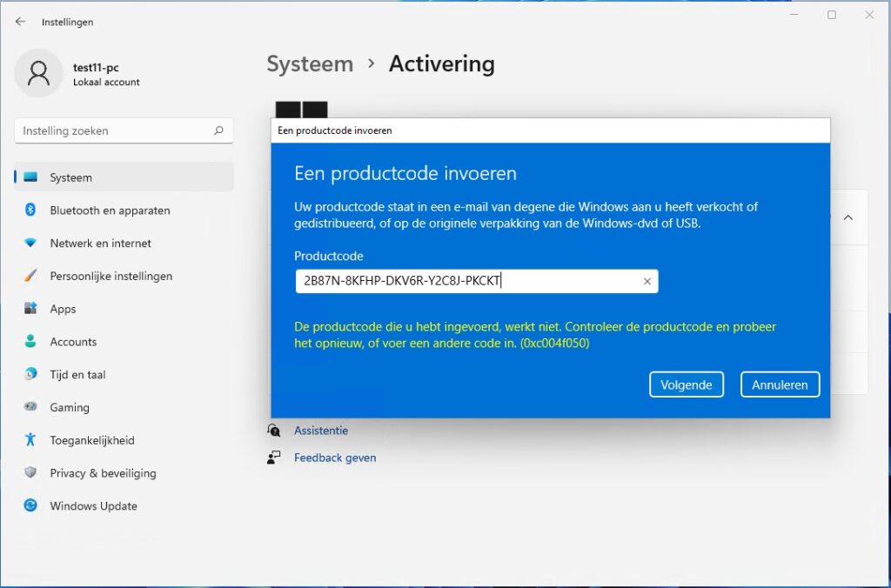Click Systeem in the breadcrumb path

point(310,63)
